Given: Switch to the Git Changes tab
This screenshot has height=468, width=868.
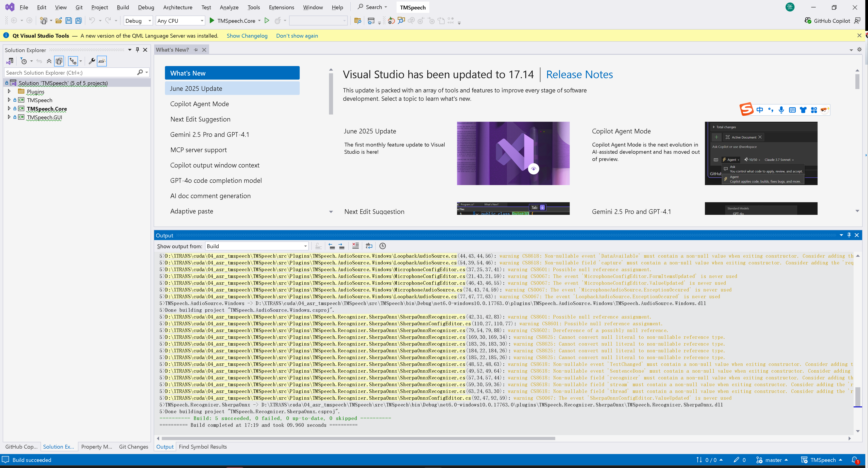Looking at the screenshot, I should pyautogui.click(x=133, y=446).
